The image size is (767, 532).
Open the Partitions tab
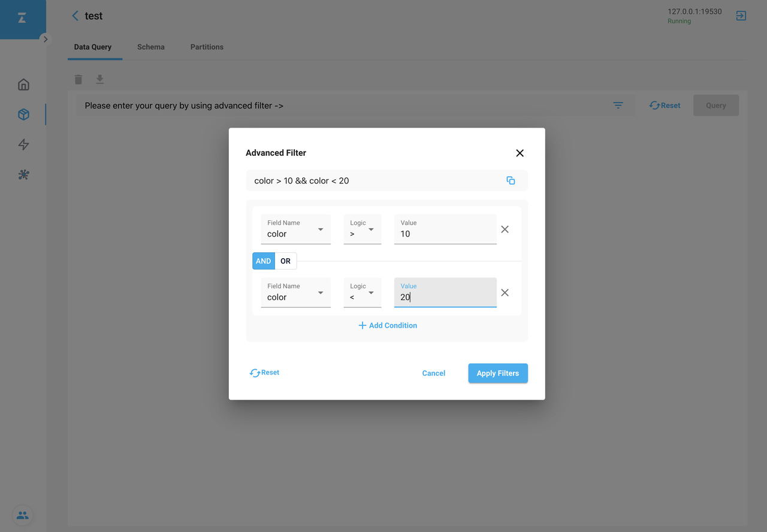pyautogui.click(x=207, y=47)
